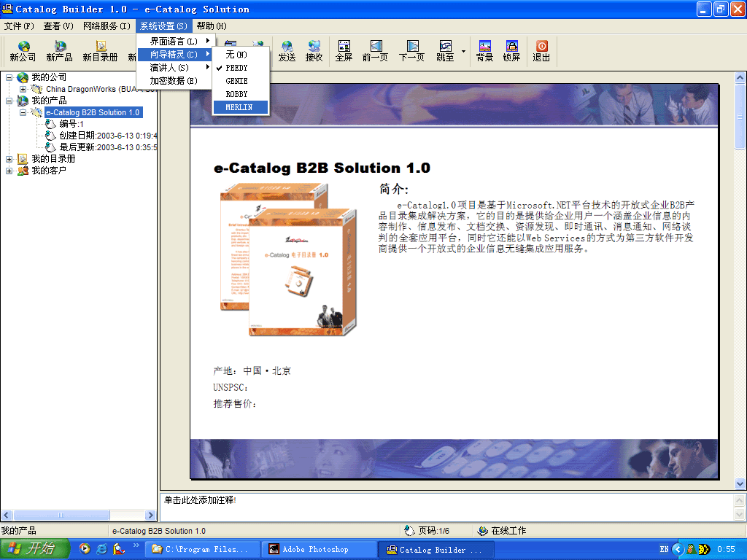Click tree panel horizontal scrollbar right arrow

[x=150, y=516]
